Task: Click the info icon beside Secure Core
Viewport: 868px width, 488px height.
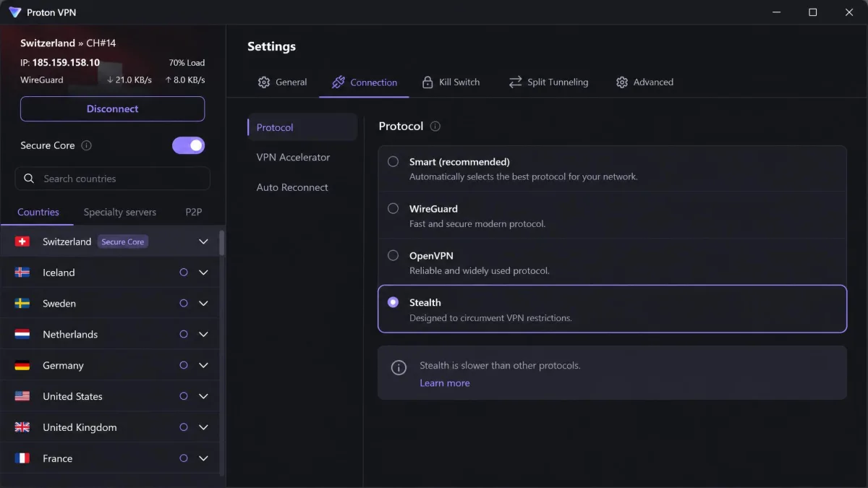Action: 87,145
